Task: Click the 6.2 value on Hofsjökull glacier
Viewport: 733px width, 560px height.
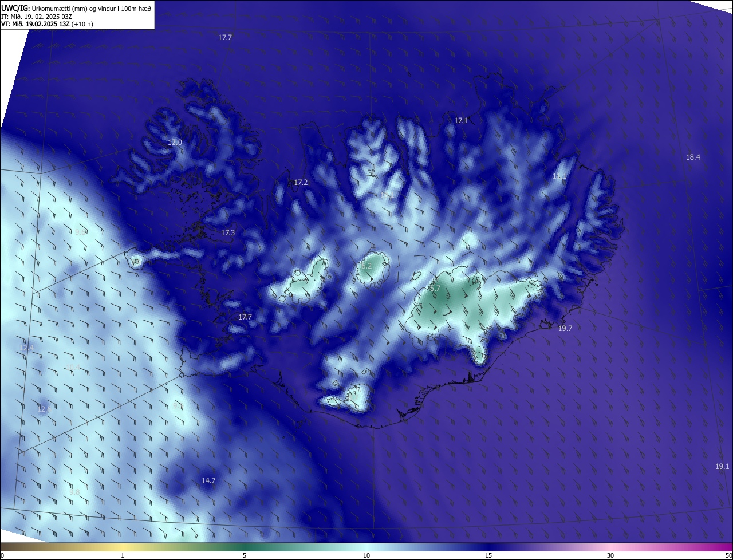Action: click(366, 266)
